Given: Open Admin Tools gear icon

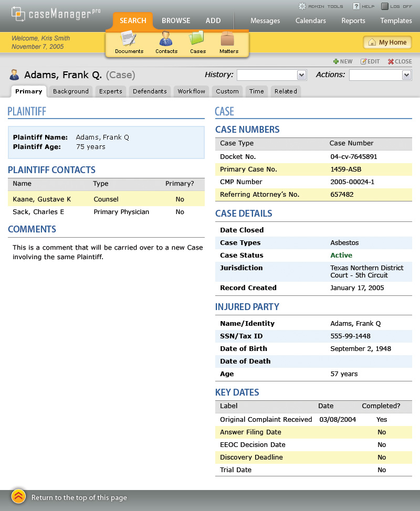Looking at the screenshot, I should [302, 6].
